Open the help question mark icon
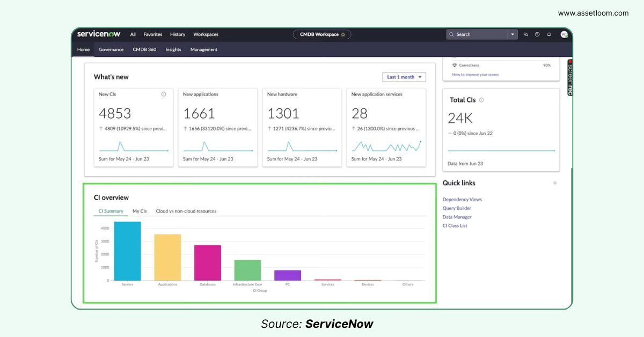 tap(537, 34)
